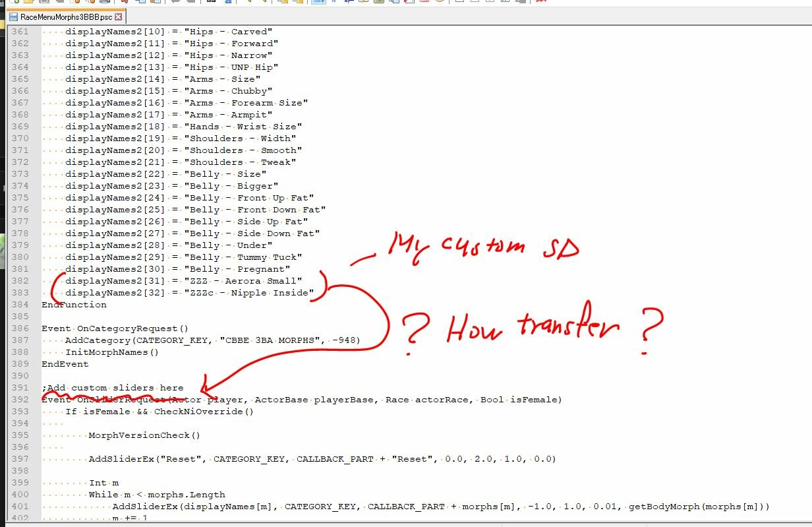Place cursor on "Hips - Narrow" string
Viewport: 812px width, 527px height.
point(228,55)
